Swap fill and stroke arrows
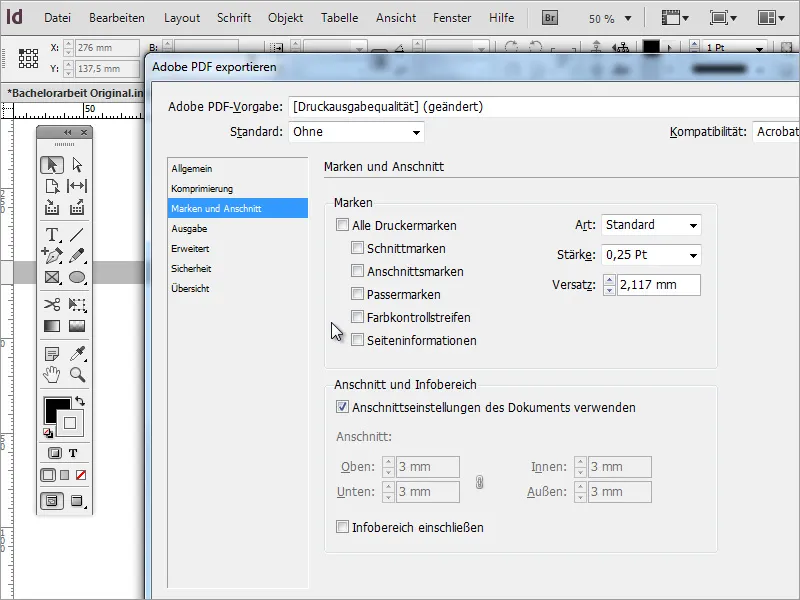800x600 pixels. tap(80, 401)
